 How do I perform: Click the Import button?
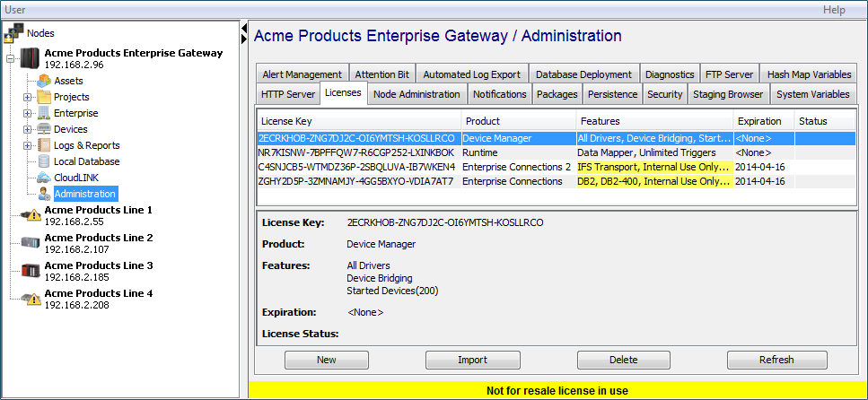pos(473,360)
